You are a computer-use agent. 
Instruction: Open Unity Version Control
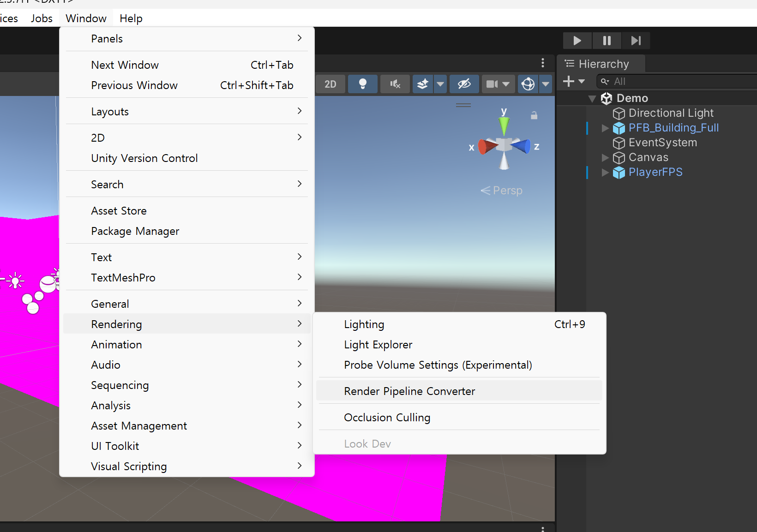(x=187, y=158)
